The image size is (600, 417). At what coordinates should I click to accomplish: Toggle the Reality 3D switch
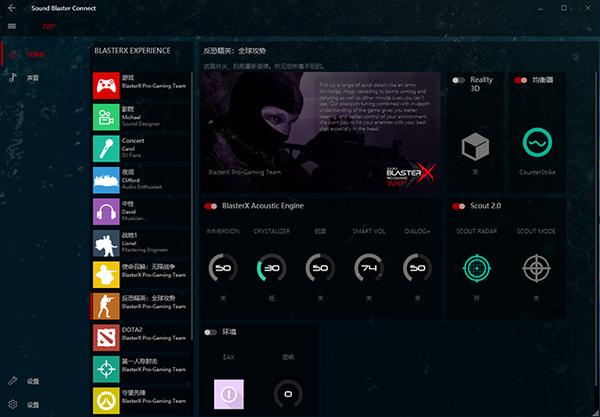click(x=458, y=80)
